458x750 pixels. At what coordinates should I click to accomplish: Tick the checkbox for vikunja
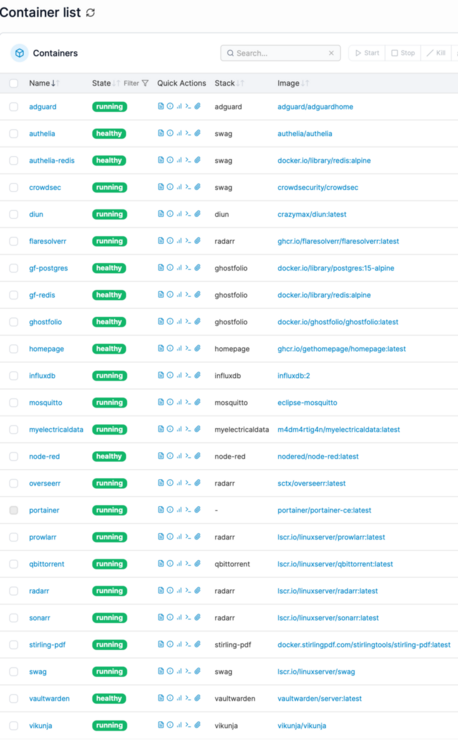tap(14, 726)
